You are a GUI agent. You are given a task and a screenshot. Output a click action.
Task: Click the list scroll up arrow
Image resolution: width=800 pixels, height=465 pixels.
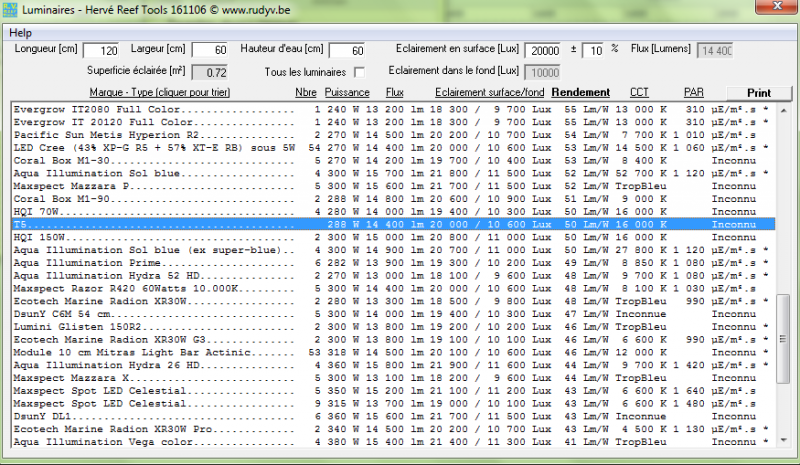coord(783,110)
